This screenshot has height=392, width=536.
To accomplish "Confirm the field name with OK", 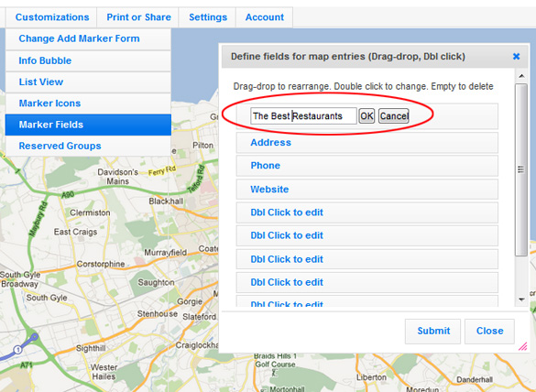I will point(366,116).
